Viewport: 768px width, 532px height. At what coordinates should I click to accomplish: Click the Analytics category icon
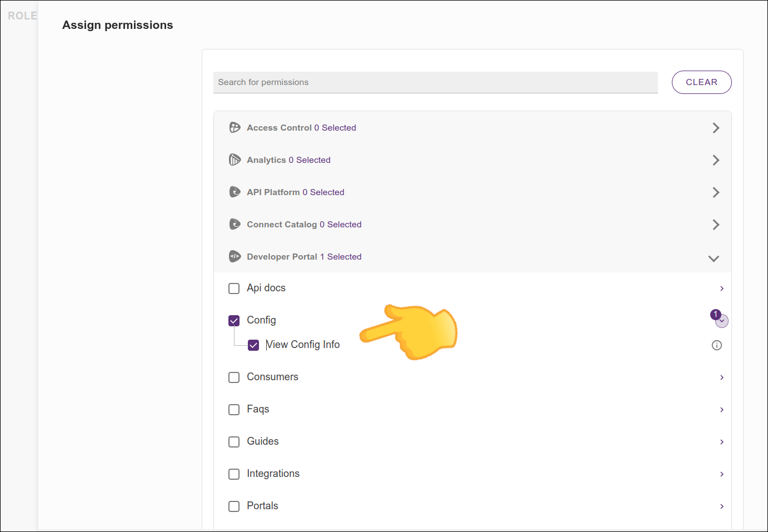tap(235, 160)
